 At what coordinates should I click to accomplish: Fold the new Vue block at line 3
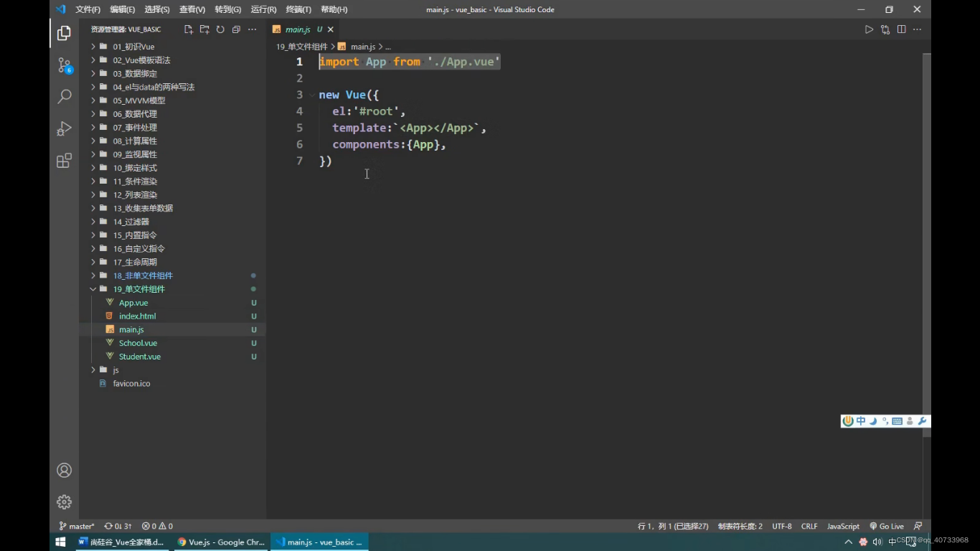pyautogui.click(x=312, y=95)
